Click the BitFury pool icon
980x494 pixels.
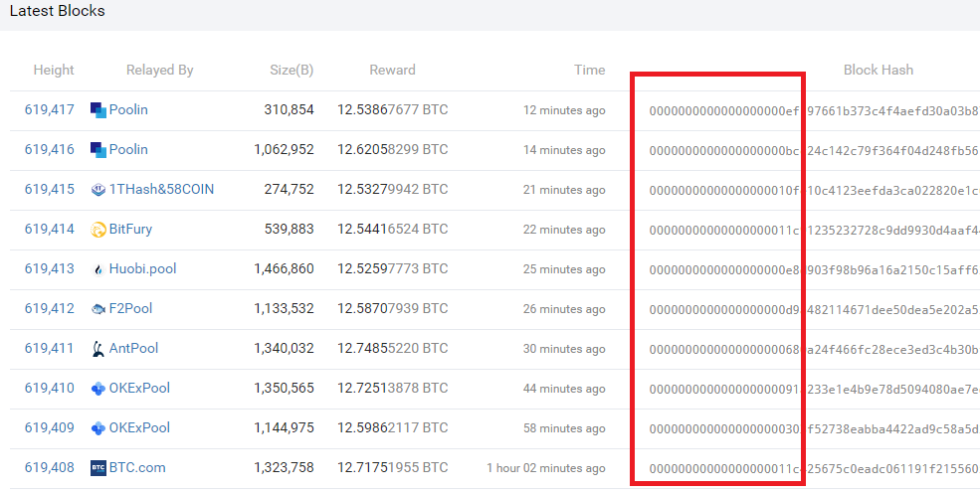[98, 230]
